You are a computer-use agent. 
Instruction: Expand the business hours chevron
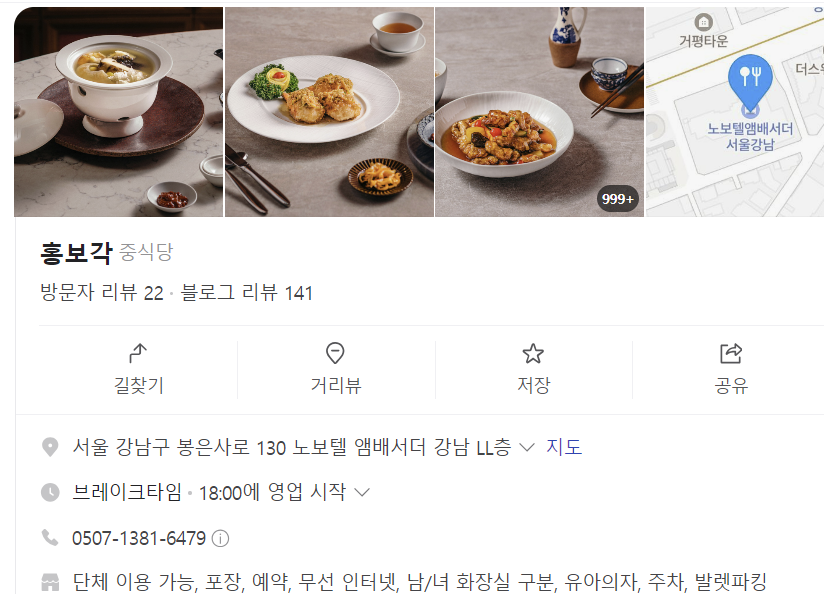click(362, 493)
